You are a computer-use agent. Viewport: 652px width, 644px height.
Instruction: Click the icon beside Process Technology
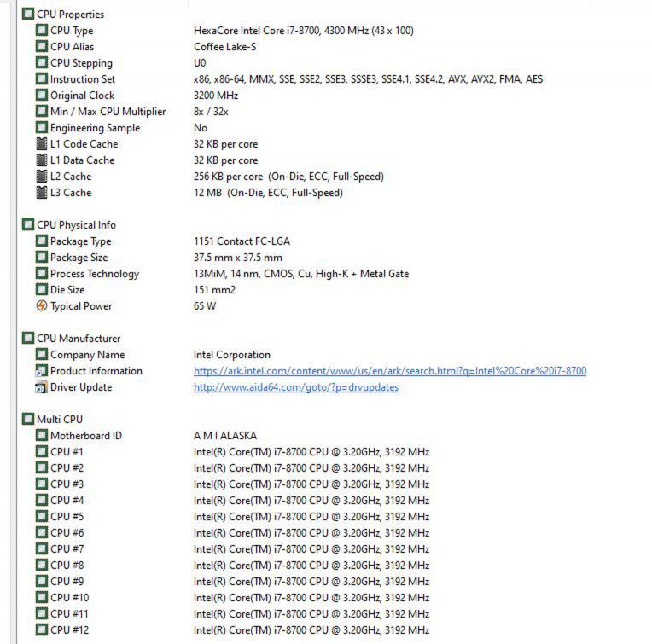point(42,274)
